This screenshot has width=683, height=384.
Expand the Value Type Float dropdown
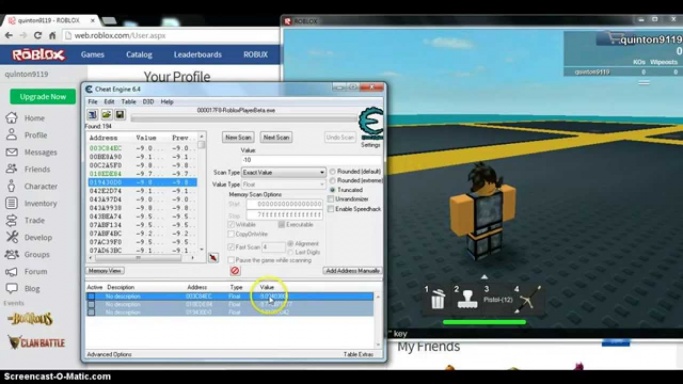pyautogui.click(x=284, y=185)
